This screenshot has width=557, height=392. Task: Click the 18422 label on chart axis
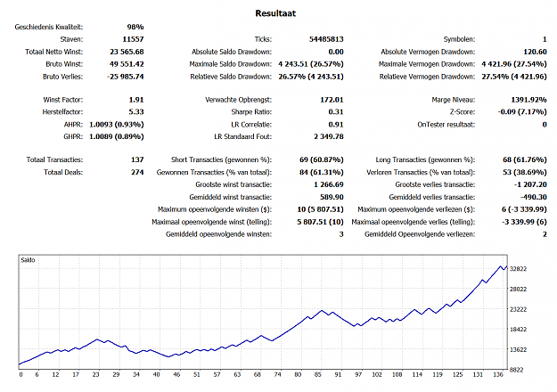(x=519, y=330)
